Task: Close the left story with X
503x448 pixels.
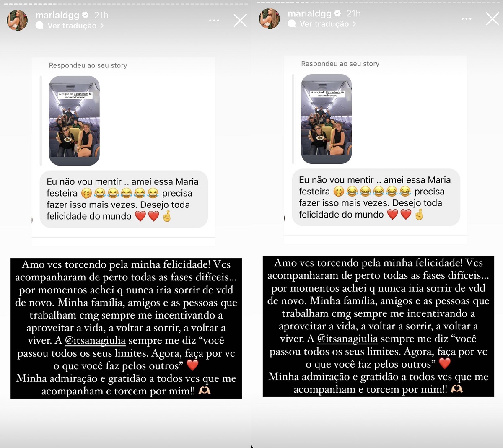Action: click(x=240, y=21)
